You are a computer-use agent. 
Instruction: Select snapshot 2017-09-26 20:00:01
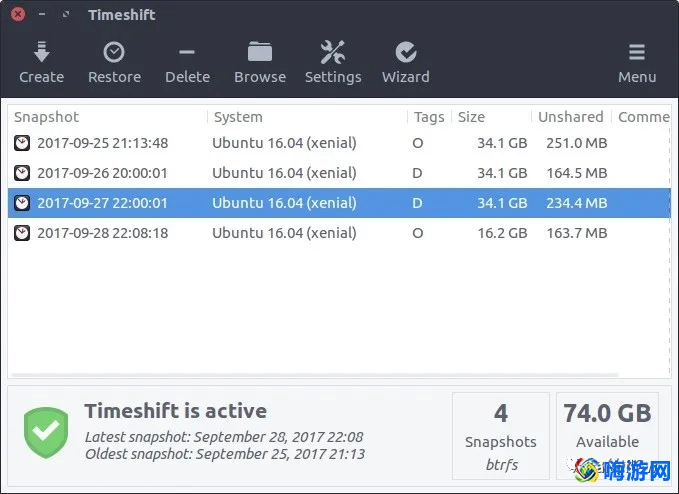point(339,173)
